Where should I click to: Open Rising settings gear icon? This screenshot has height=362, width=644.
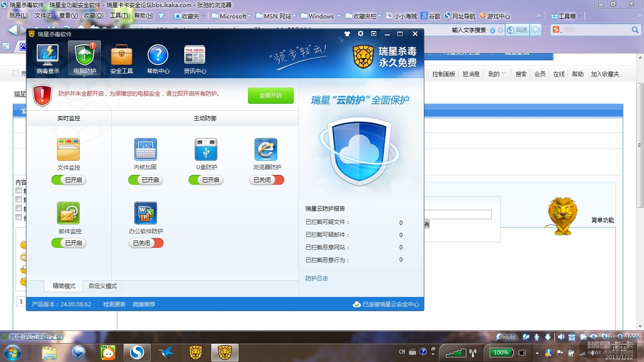[x=361, y=33]
